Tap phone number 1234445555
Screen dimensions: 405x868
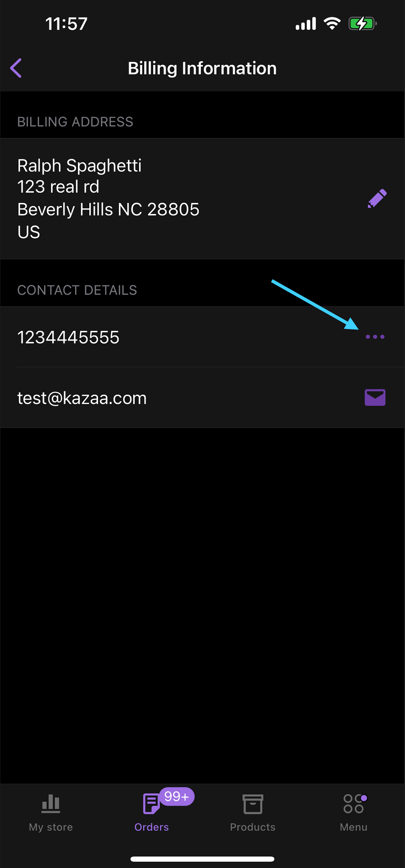point(68,337)
